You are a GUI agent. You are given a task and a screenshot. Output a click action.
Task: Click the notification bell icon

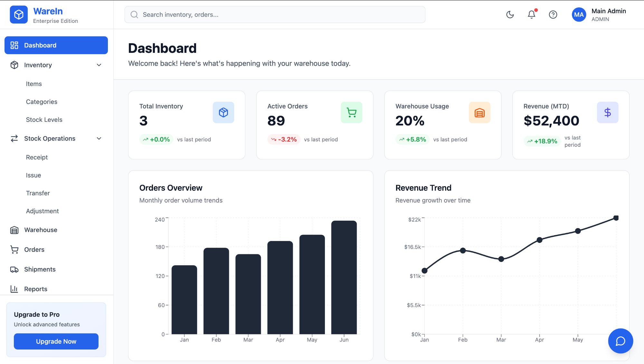(x=531, y=14)
